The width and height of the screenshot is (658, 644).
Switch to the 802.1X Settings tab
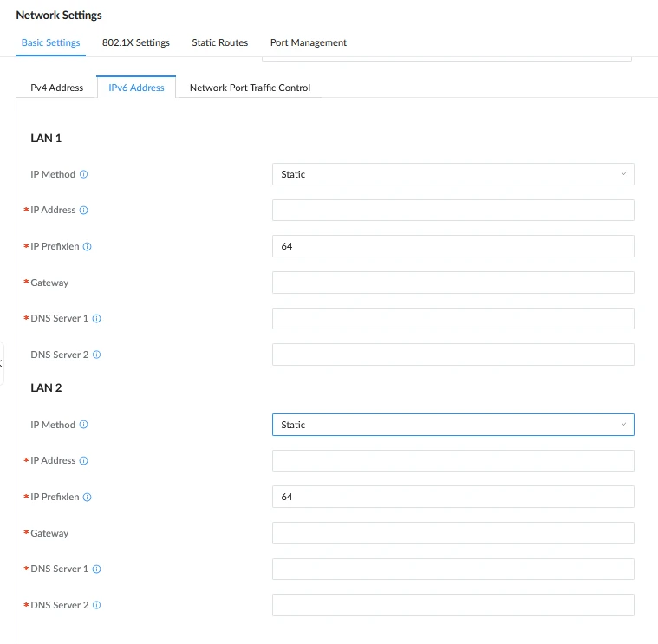click(x=136, y=42)
